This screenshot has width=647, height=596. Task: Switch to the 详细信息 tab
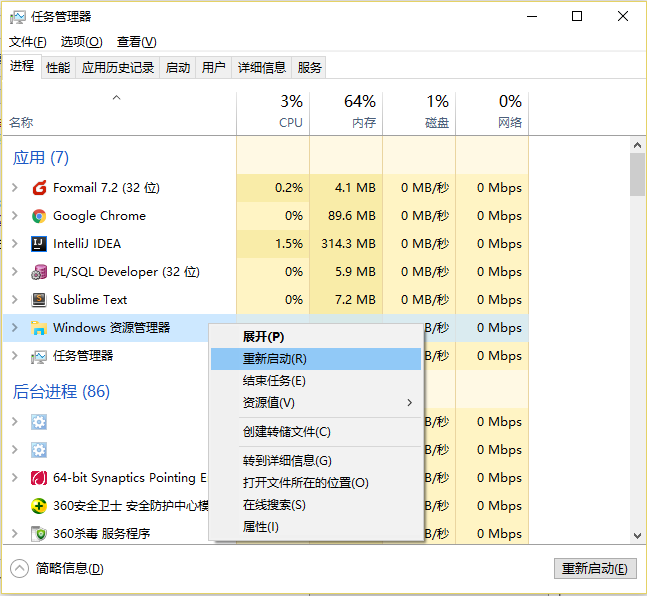tap(262, 67)
